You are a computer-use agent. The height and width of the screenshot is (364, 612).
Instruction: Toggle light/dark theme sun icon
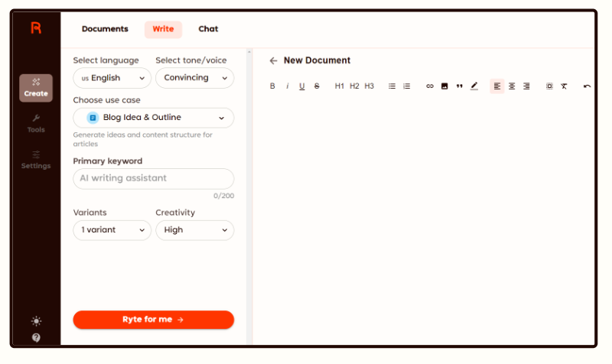coord(36,321)
